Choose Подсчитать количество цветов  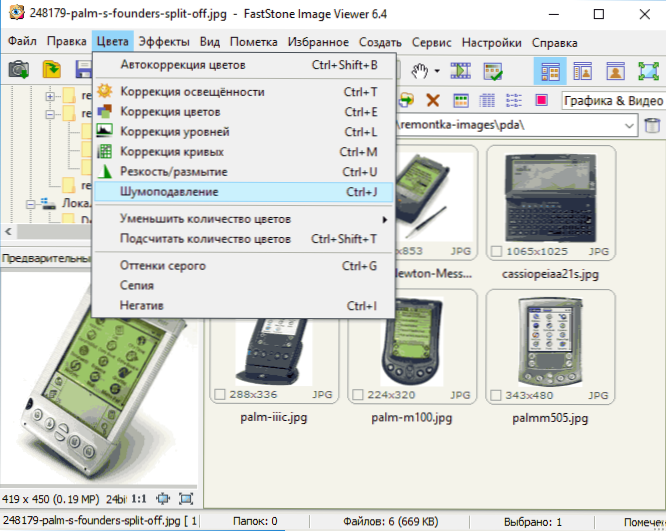pos(244,239)
